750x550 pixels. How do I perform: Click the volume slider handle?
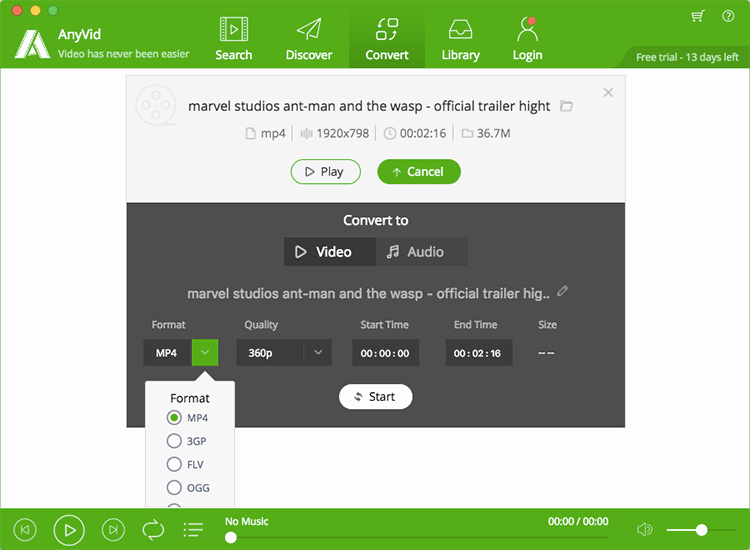click(701, 529)
